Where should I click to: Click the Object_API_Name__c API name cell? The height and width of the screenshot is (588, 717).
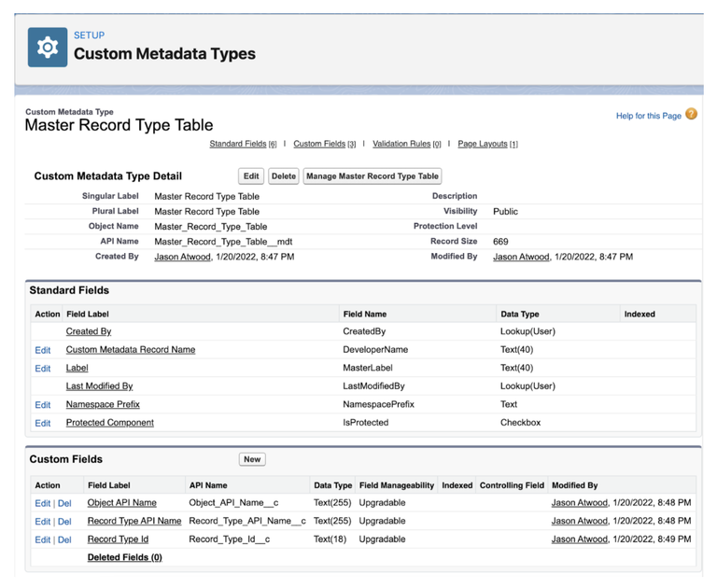pos(233,502)
